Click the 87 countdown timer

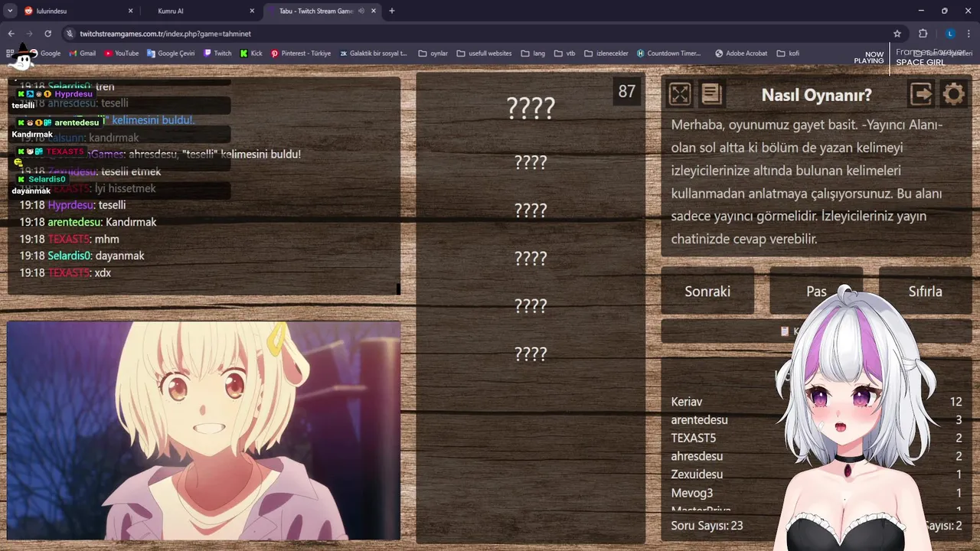[627, 92]
